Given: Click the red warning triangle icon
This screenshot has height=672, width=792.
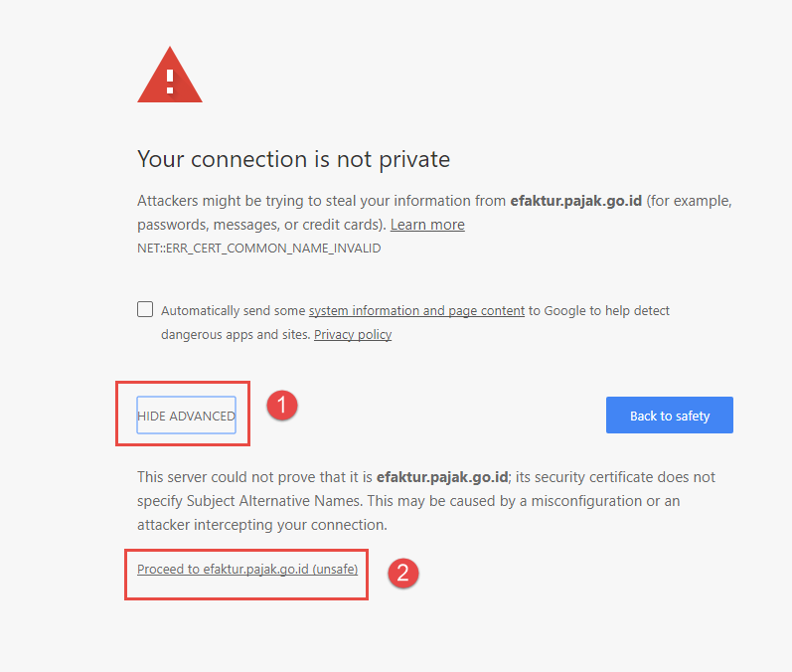Looking at the screenshot, I should (170, 77).
